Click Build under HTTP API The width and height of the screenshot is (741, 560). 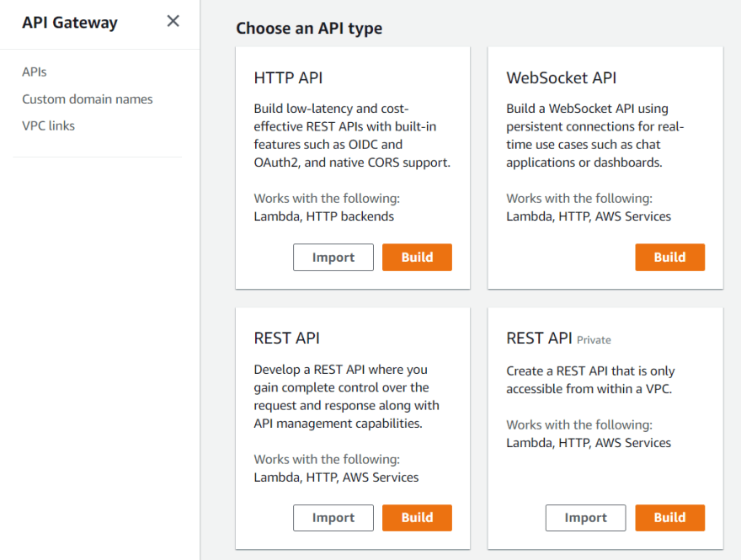(418, 257)
